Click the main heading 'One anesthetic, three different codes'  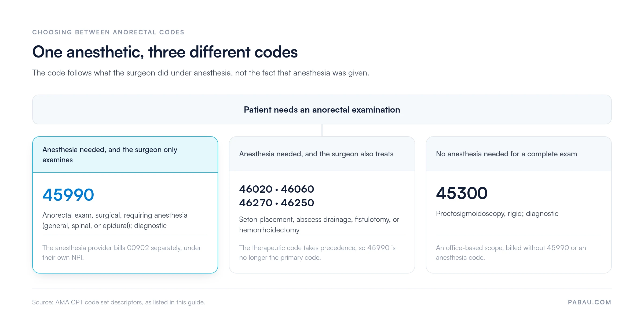point(165,52)
